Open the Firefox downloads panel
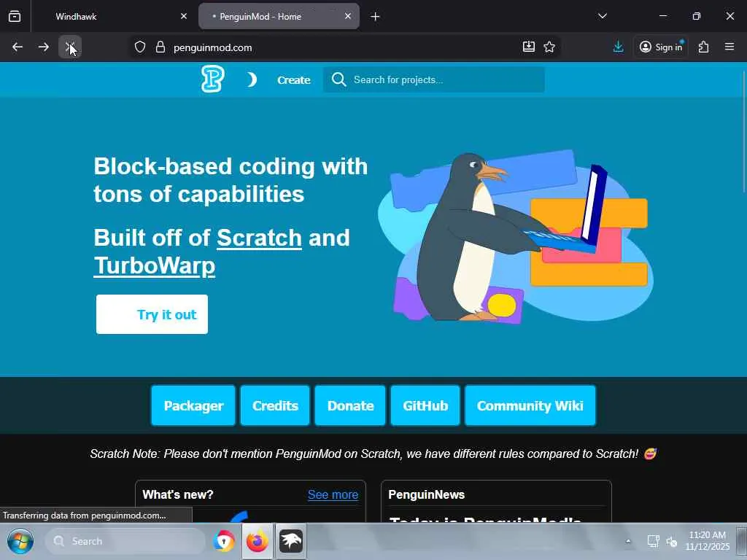 click(x=618, y=47)
